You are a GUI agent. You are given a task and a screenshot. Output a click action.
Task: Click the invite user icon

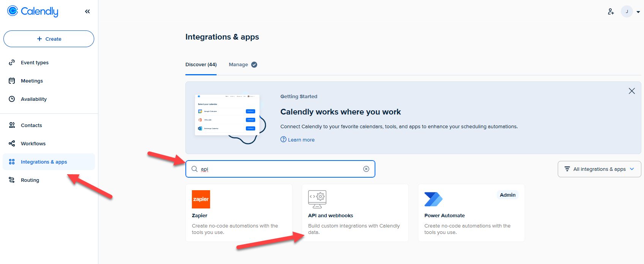pos(611,11)
